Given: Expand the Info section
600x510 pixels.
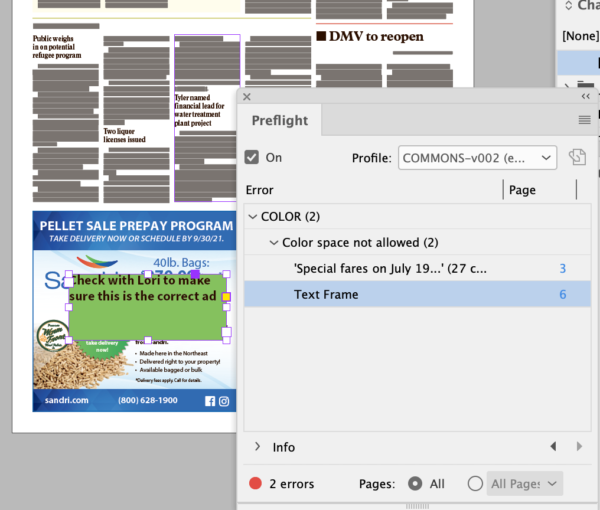Looking at the screenshot, I should coord(258,446).
